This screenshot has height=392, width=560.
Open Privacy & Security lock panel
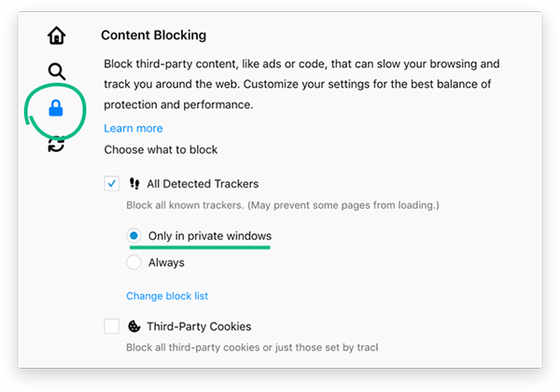tap(56, 108)
